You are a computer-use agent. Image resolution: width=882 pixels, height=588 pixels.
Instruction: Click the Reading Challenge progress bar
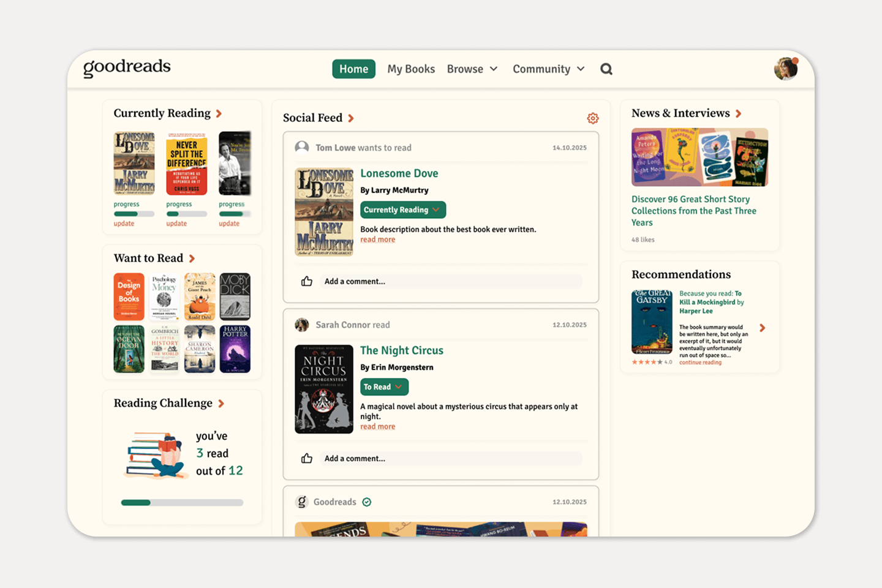pos(182,503)
